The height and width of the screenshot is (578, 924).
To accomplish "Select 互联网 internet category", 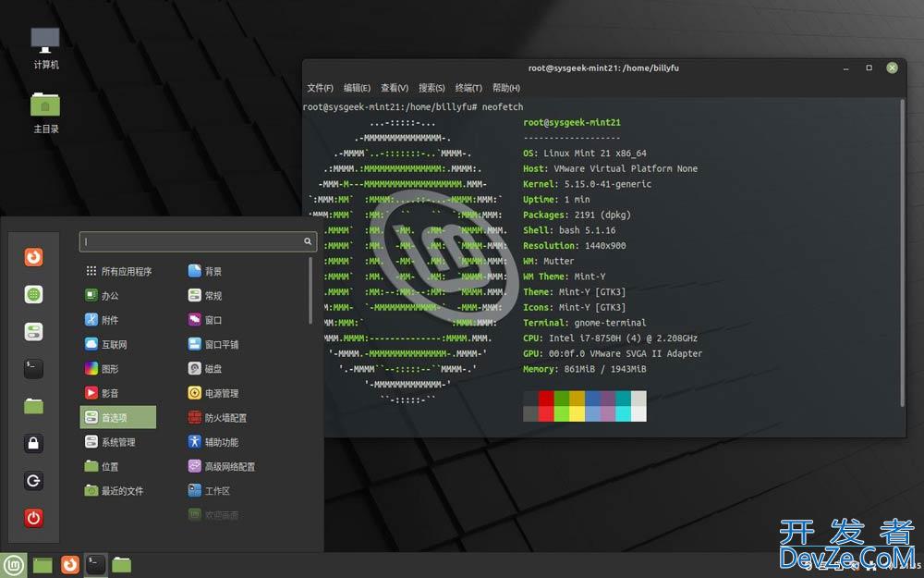I will [106, 344].
